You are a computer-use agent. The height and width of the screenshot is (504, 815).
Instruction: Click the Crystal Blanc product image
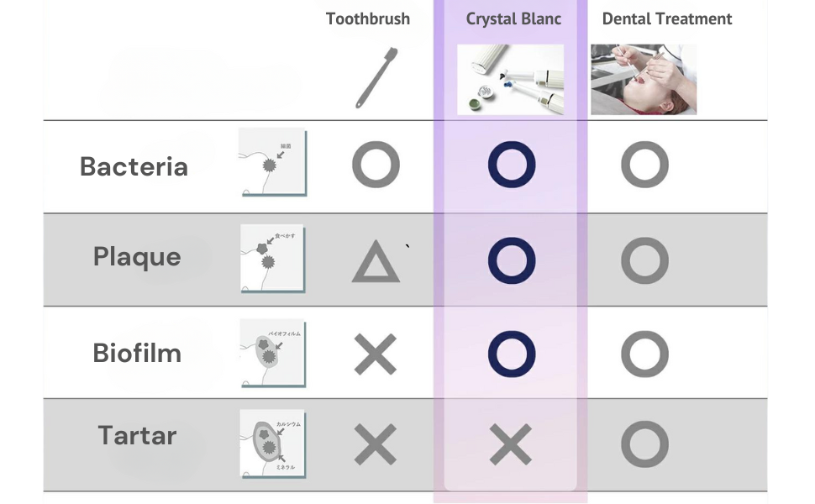pos(510,80)
